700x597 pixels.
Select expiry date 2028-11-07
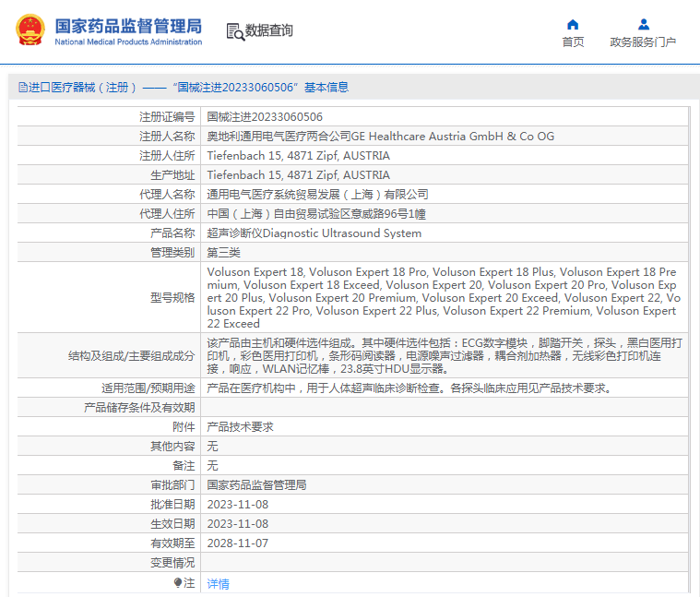(x=238, y=543)
